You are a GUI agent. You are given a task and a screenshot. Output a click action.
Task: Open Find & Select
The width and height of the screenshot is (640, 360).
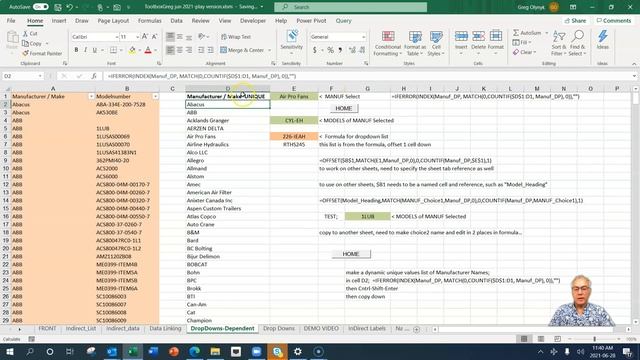tap(577, 43)
